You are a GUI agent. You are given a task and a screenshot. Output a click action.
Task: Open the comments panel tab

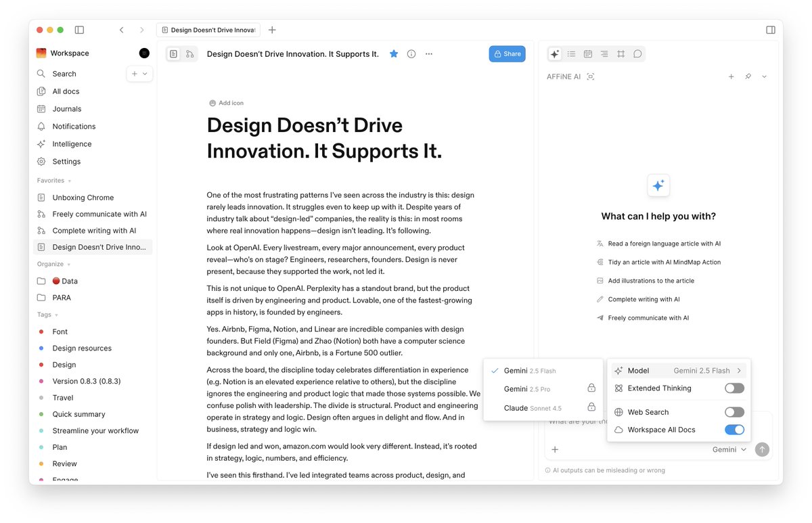(637, 53)
